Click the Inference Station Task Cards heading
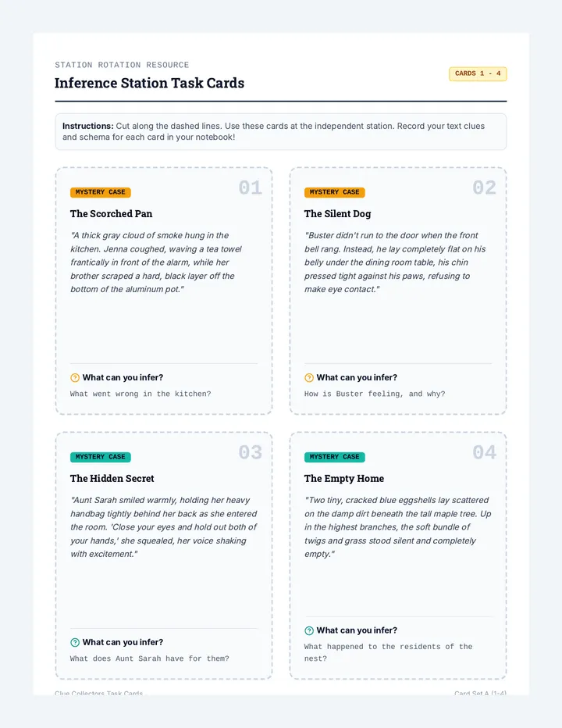This screenshot has height=728, width=562. pos(149,83)
